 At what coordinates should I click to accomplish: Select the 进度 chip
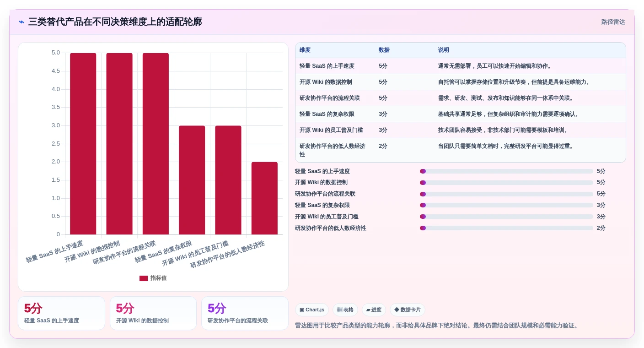pyautogui.click(x=374, y=310)
